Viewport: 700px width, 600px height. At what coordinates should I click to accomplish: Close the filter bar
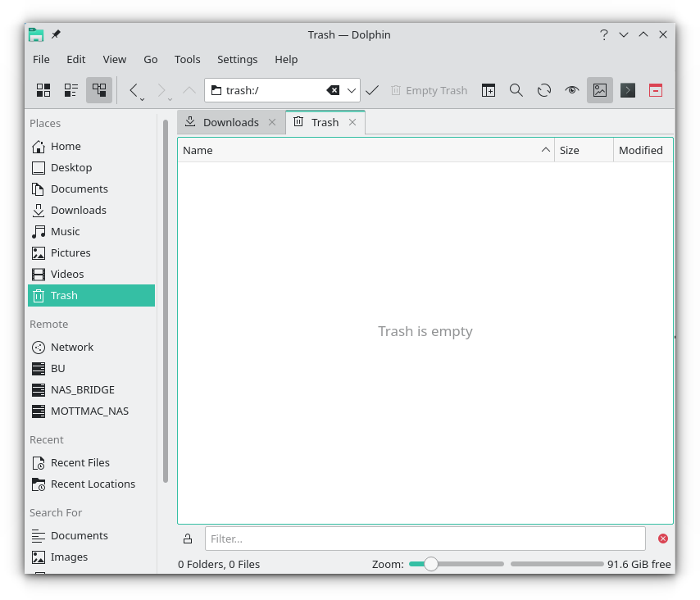[663, 539]
